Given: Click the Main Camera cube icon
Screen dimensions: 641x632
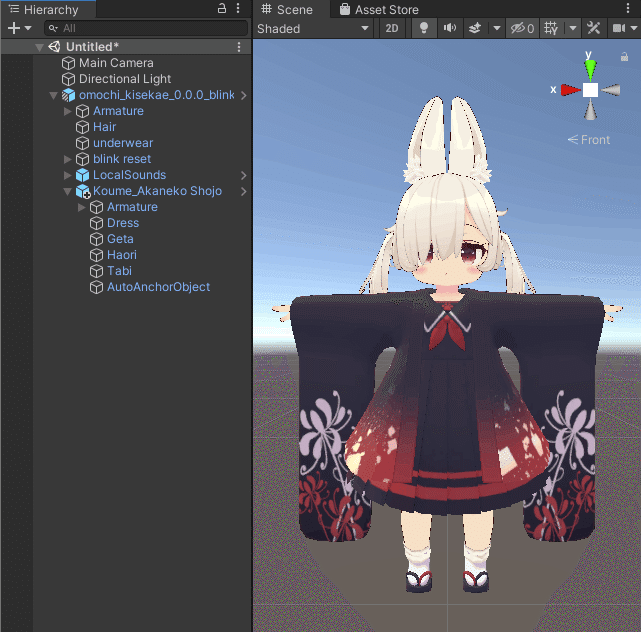Looking at the screenshot, I should [x=68, y=63].
